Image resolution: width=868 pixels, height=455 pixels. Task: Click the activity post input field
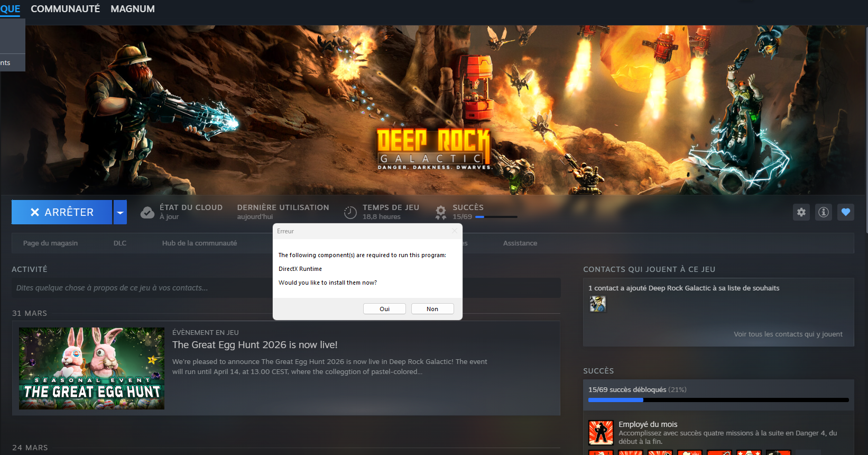click(286, 288)
